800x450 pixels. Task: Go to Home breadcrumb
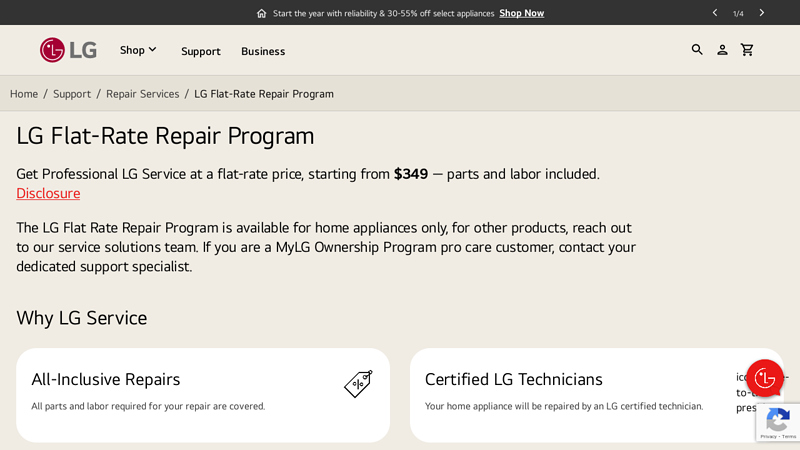pyautogui.click(x=24, y=94)
